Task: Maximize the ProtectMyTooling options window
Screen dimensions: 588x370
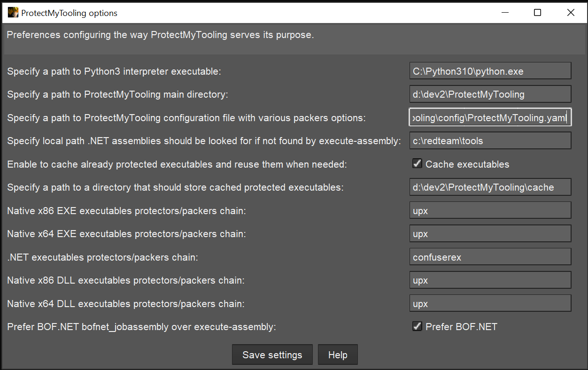Action: coord(538,13)
